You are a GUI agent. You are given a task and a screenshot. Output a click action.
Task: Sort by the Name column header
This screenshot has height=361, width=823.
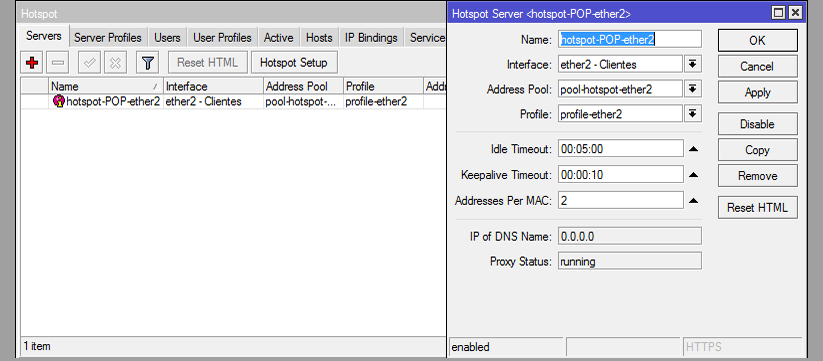(x=106, y=87)
